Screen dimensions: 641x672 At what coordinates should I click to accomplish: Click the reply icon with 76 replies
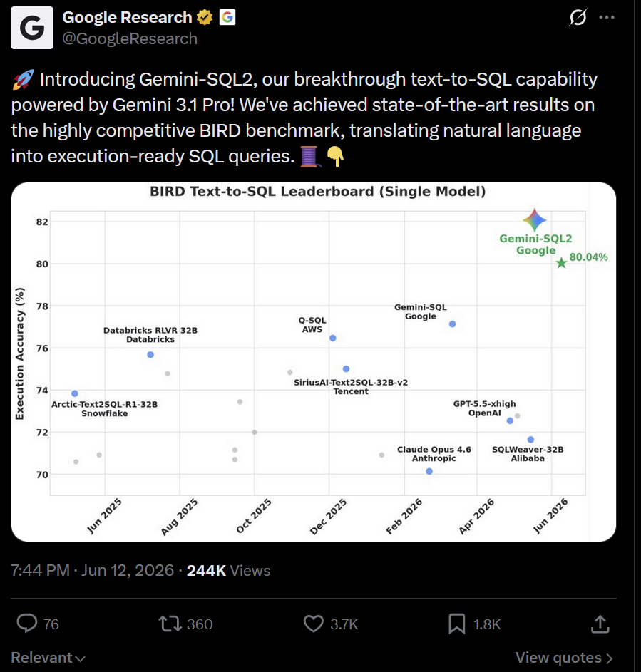pyautogui.click(x=27, y=623)
